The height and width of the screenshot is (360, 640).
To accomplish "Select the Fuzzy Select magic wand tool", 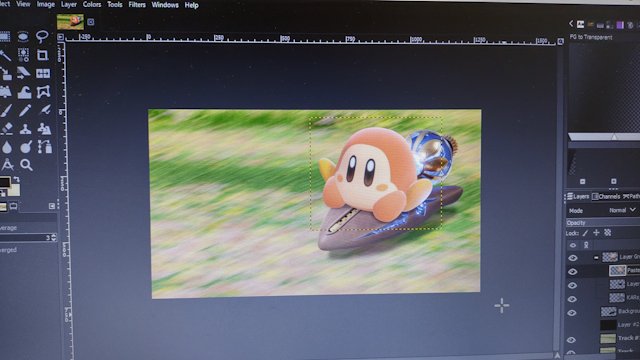I will 5,55.
